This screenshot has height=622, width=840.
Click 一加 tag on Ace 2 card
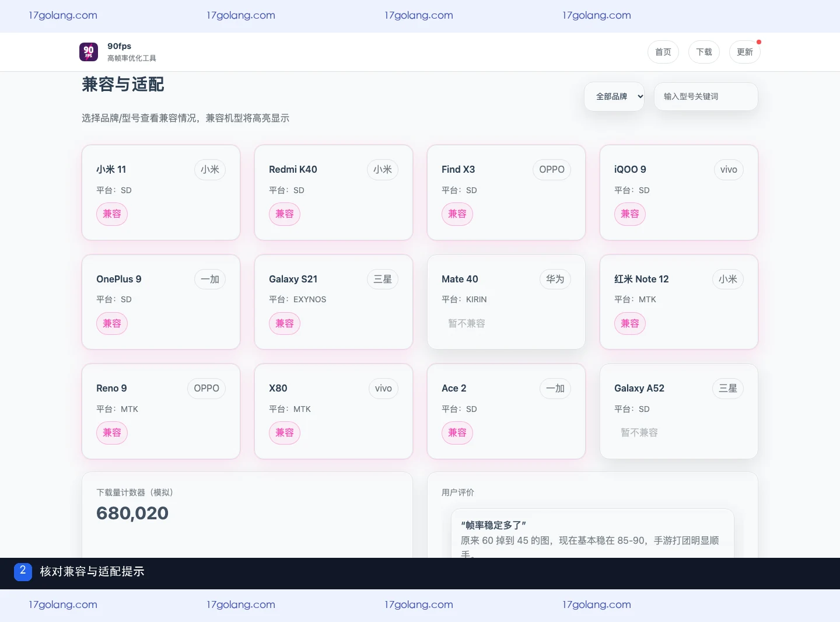pos(555,388)
